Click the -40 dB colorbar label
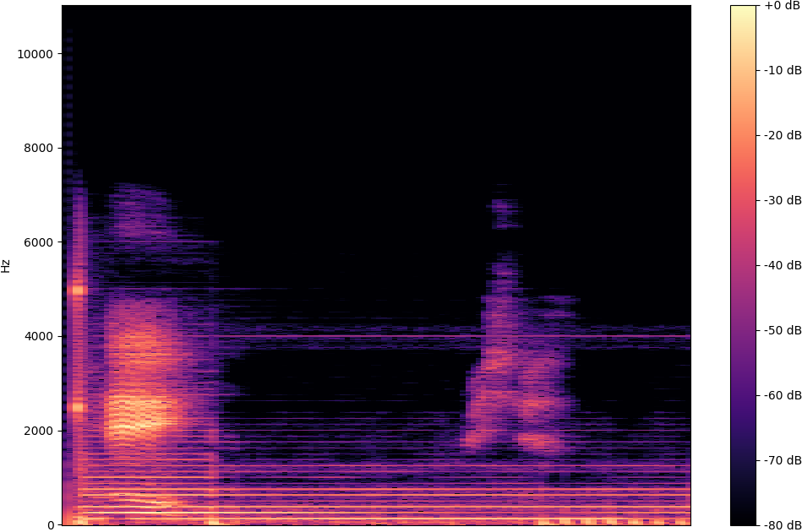Image resolution: width=802 pixels, height=532 pixels. pyautogui.click(x=783, y=265)
